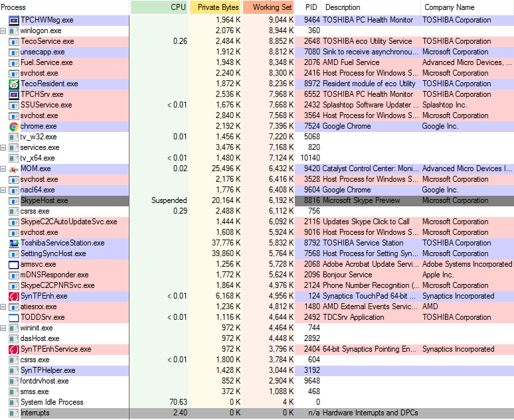
Task: Click the 'AMD Fuel Service' description
Action: pos(351,62)
